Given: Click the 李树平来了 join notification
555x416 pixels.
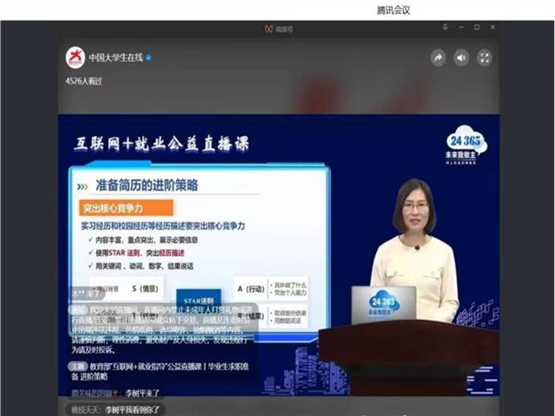Looking at the screenshot, I should [143, 393].
